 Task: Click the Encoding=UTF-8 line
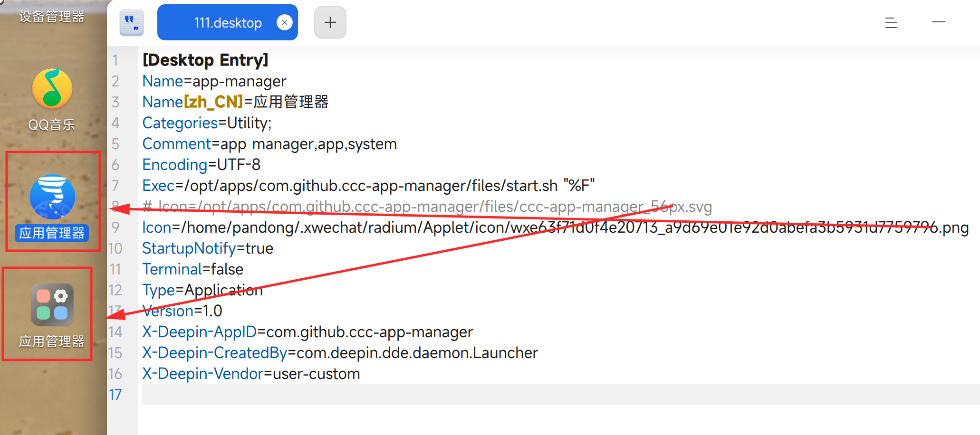[202, 165]
